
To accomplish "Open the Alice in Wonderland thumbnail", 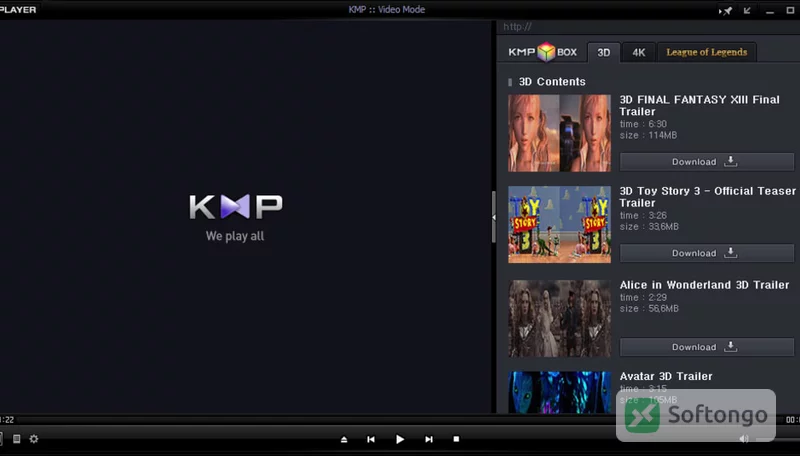I will click(559, 318).
